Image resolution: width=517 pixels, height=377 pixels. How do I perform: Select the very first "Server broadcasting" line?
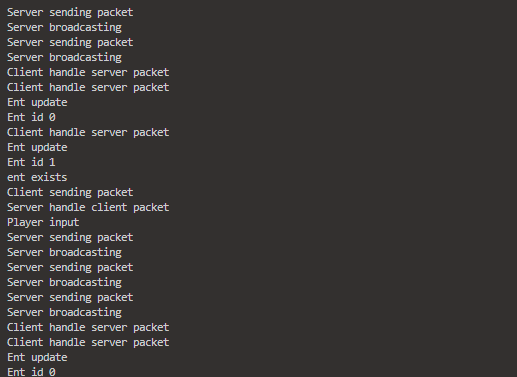click(64, 27)
